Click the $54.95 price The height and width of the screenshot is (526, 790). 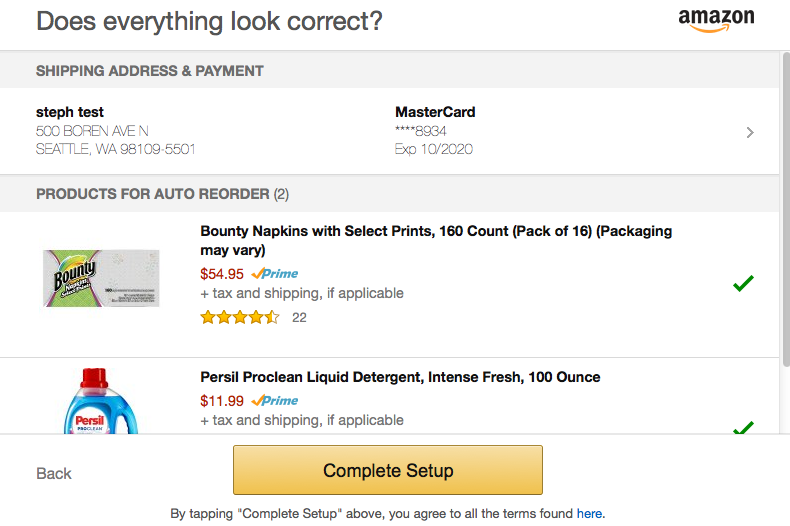coord(222,274)
